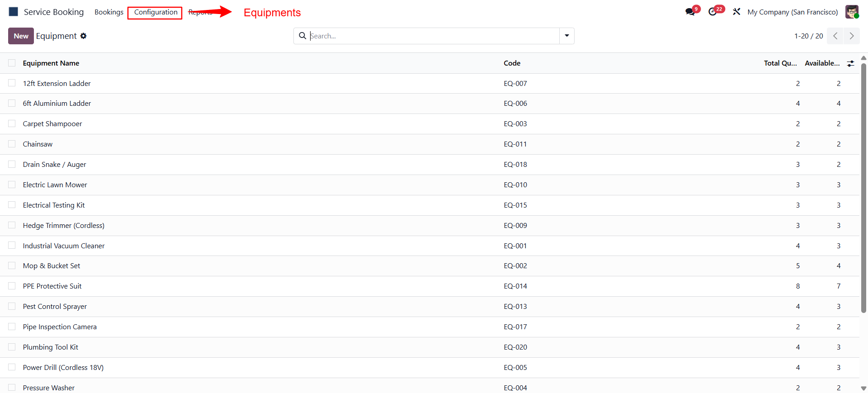
Task: Open the 6ft Aluminium Ladder record
Action: [57, 104]
